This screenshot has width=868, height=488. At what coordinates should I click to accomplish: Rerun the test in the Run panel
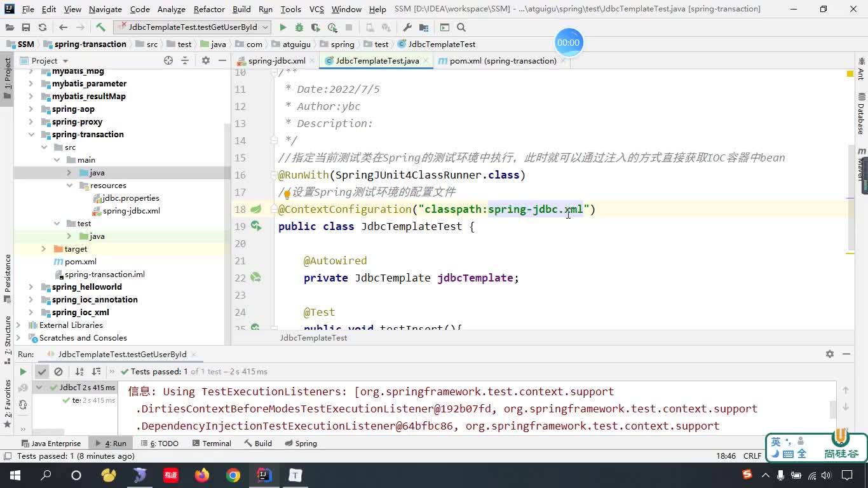click(23, 372)
